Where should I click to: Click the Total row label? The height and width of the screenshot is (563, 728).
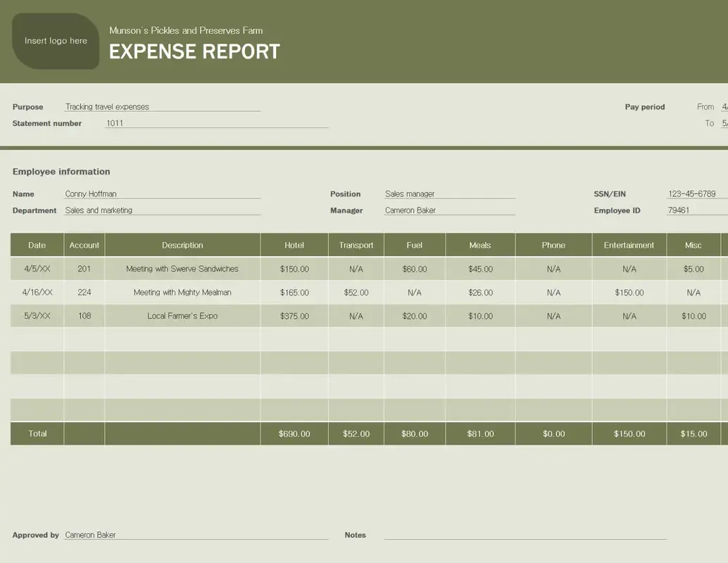pos(37,434)
